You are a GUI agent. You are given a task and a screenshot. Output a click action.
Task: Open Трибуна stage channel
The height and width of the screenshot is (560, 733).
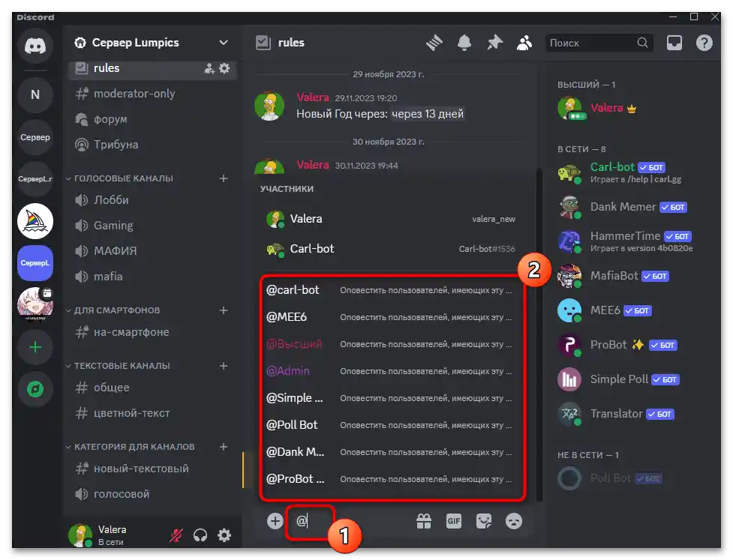[153, 145]
